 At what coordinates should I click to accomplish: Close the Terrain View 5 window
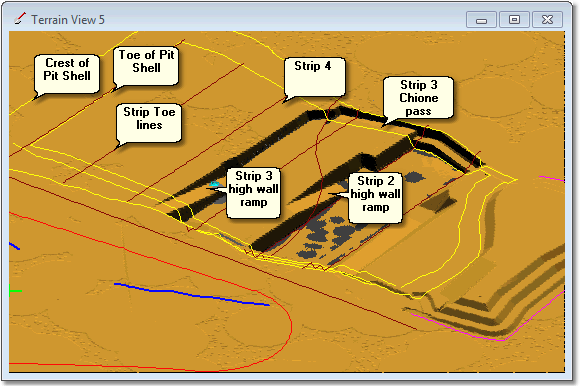[x=547, y=20]
